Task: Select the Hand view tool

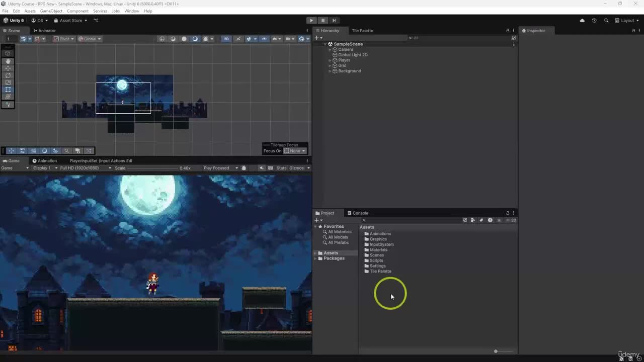Action: tap(8, 61)
